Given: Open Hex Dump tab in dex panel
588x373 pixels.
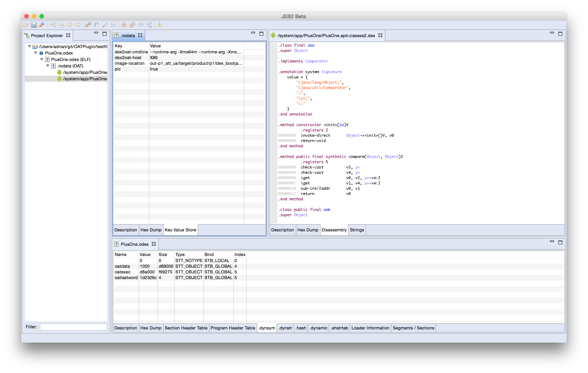Looking at the screenshot, I should pos(308,230).
